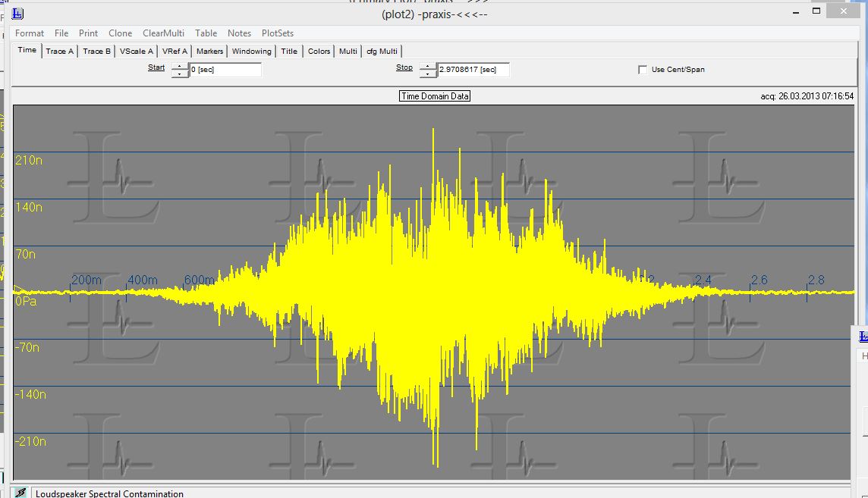
Task: Open the cfg Multi tab
Action: [382, 51]
